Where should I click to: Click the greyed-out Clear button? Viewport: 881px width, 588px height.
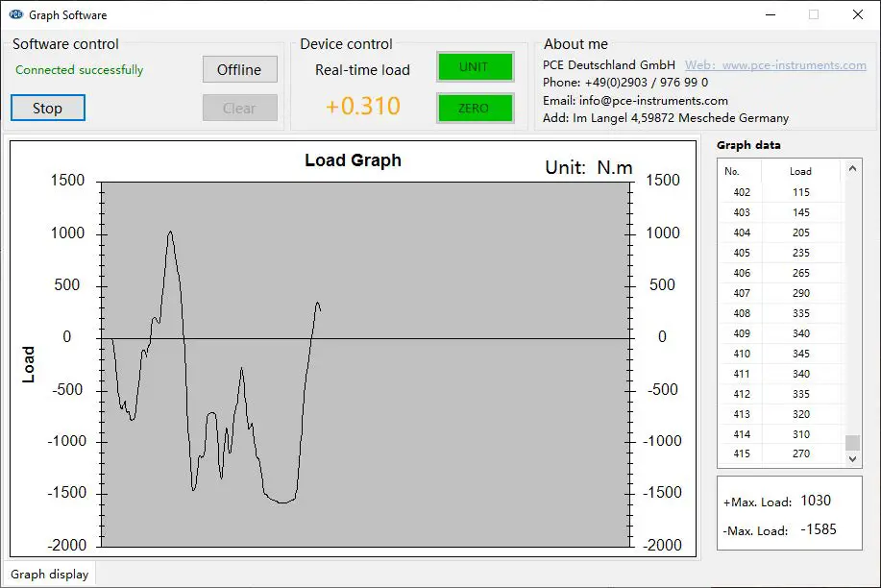tap(240, 108)
